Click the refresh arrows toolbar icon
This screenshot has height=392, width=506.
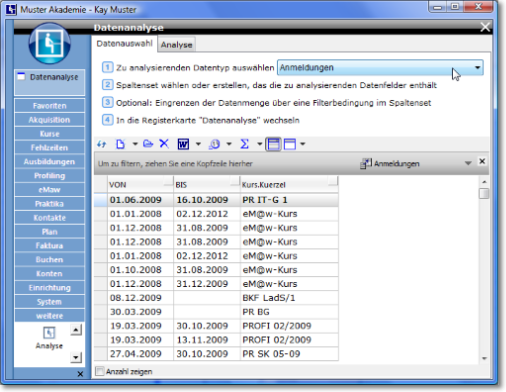click(x=102, y=144)
